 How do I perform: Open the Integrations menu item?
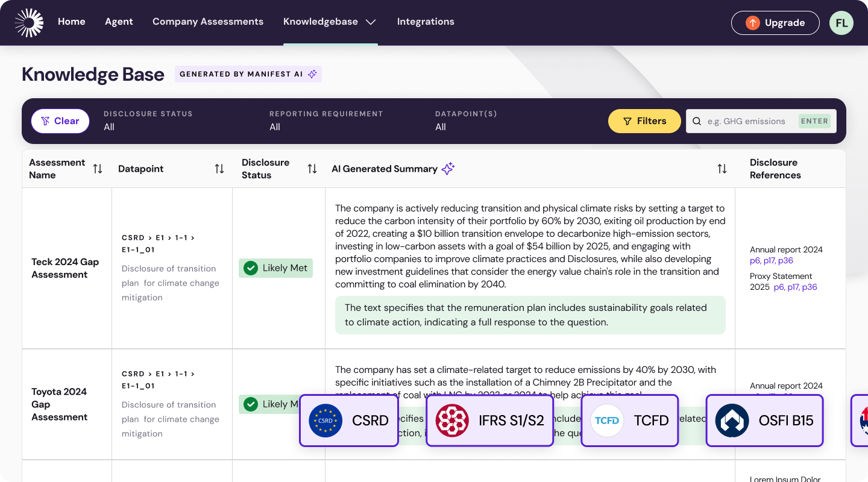pos(426,22)
